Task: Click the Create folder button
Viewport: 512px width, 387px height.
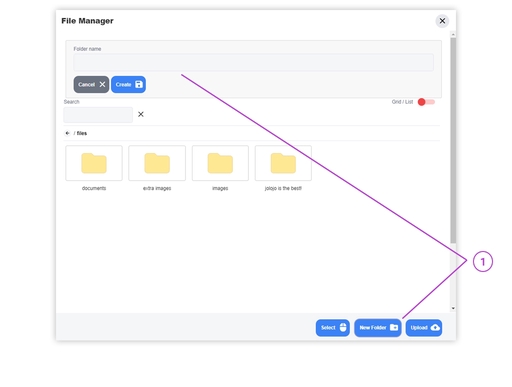Action: pyautogui.click(x=128, y=84)
